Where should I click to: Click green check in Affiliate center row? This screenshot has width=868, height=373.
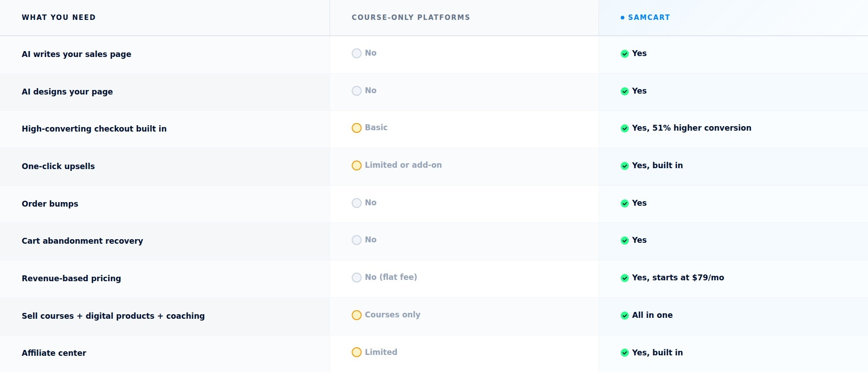(625, 353)
